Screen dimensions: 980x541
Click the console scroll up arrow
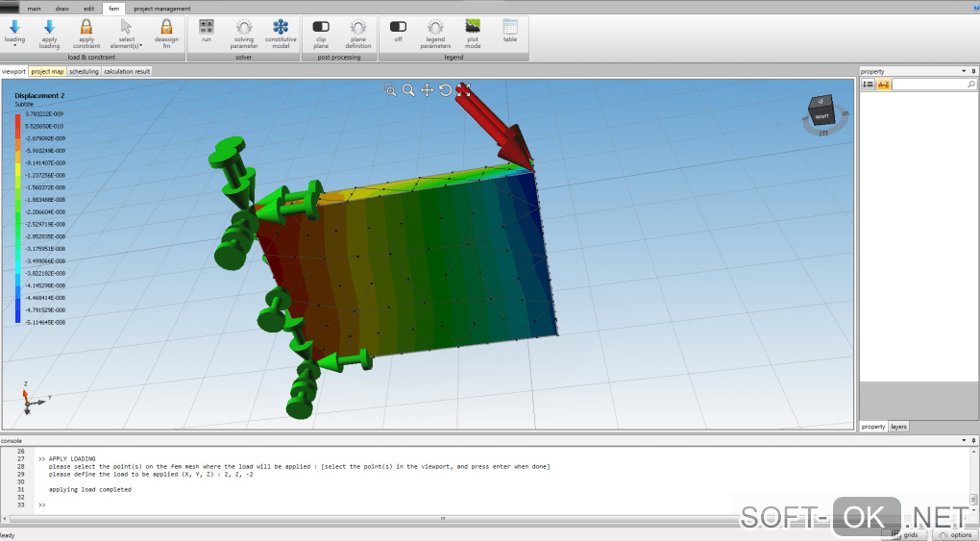click(973, 451)
